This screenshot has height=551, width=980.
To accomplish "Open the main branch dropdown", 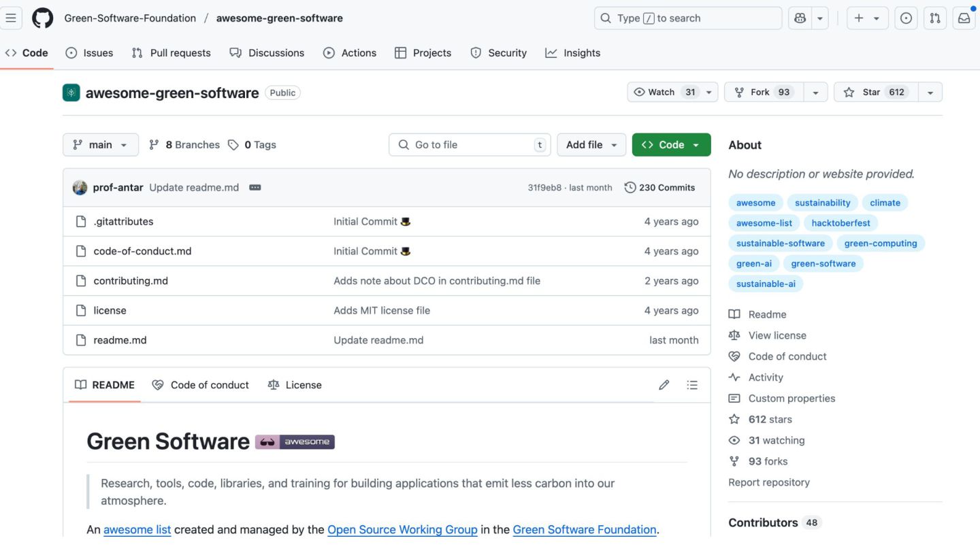I will 101,145.
